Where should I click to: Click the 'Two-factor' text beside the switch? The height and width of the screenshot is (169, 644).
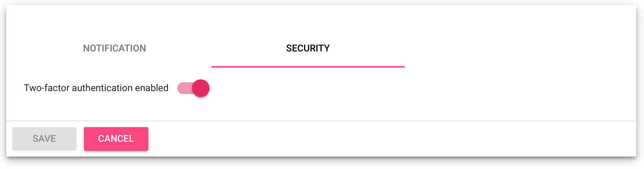coord(47,88)
